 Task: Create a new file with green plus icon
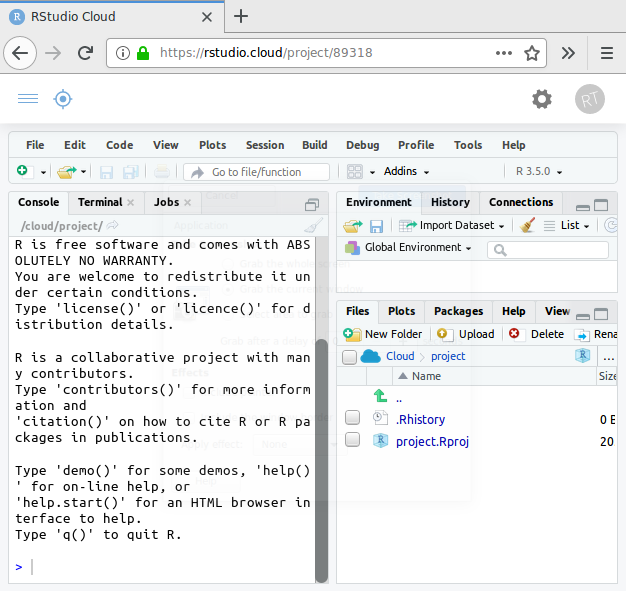[25, 172]
